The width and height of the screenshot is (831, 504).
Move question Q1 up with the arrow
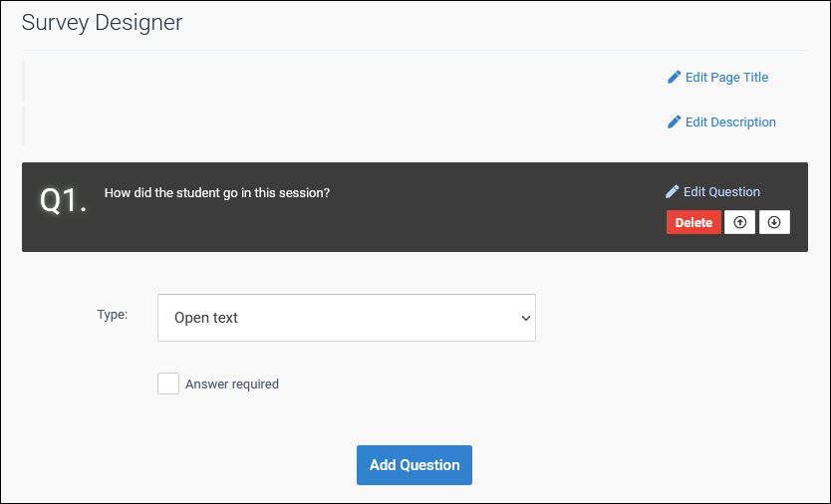coord(739,222)
